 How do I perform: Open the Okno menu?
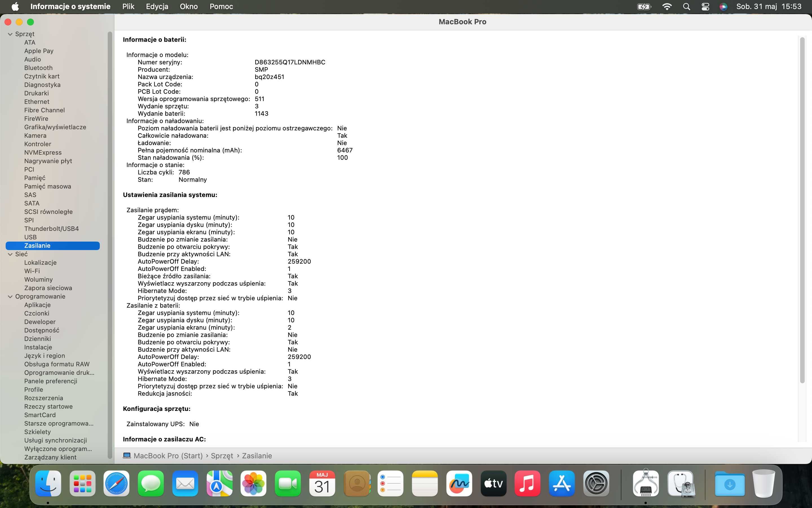189,6
